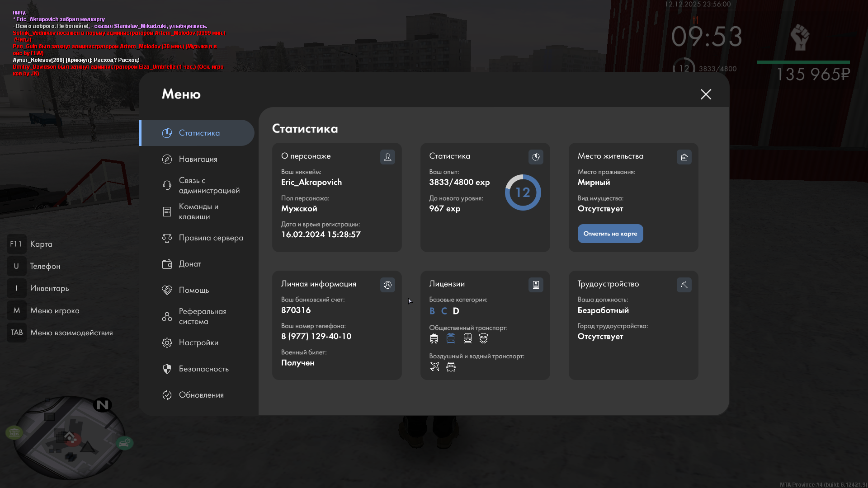Click the pie chart icon in Статистика card
This screenshot has height=488, width=868.
pyautogui.click(x=536, y=157)
